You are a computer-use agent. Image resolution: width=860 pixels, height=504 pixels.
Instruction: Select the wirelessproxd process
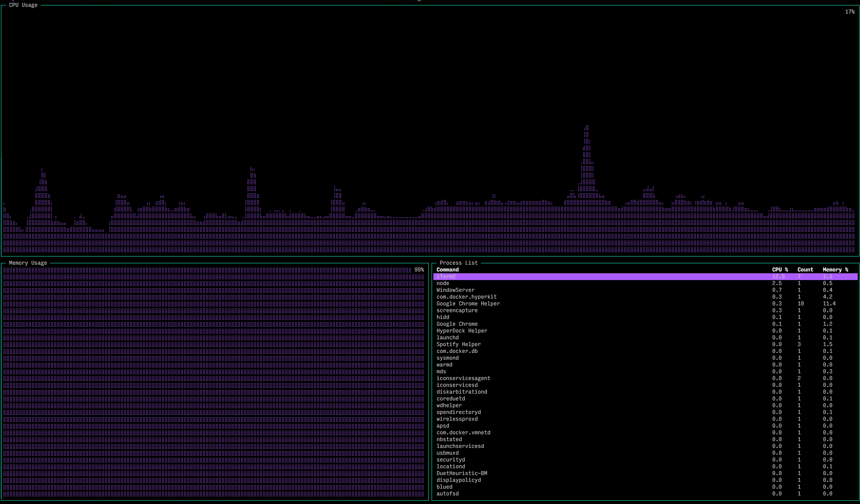645,419
